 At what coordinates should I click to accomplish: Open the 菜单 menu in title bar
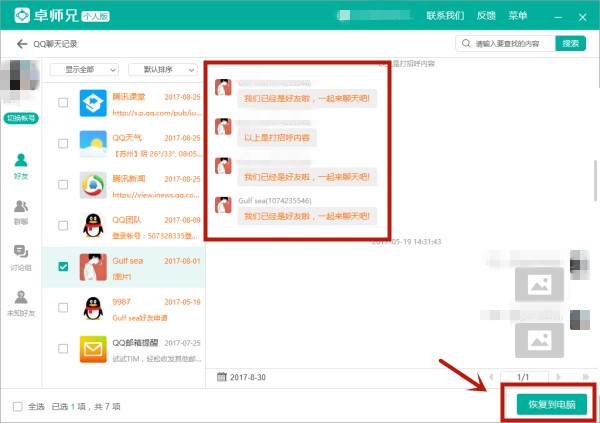tap(518, 16)
